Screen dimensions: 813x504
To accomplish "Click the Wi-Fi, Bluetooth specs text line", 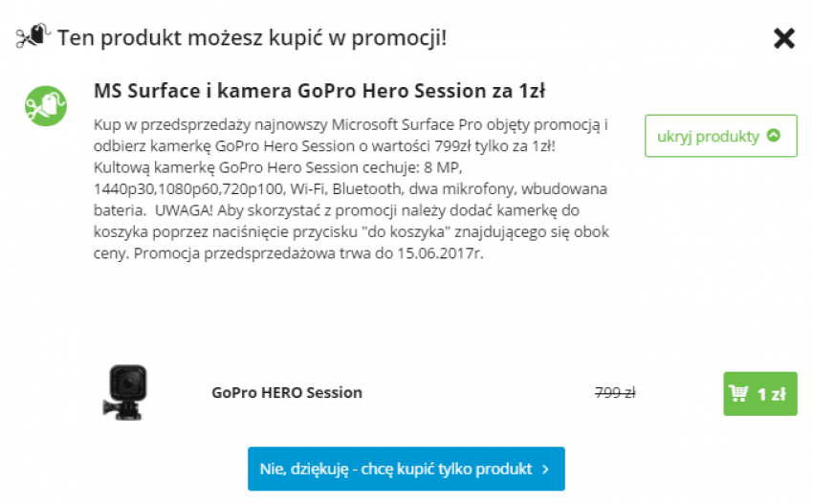I will coord(350,188).
